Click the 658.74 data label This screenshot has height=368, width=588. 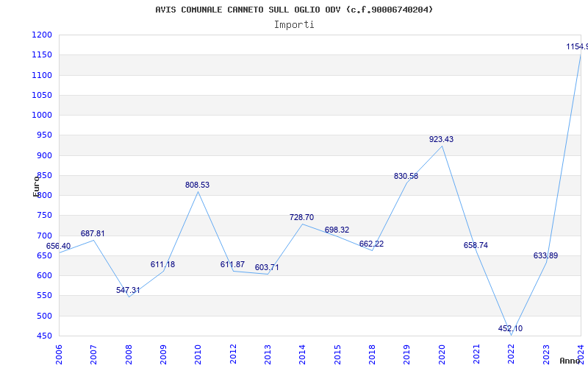pos(476,245)
